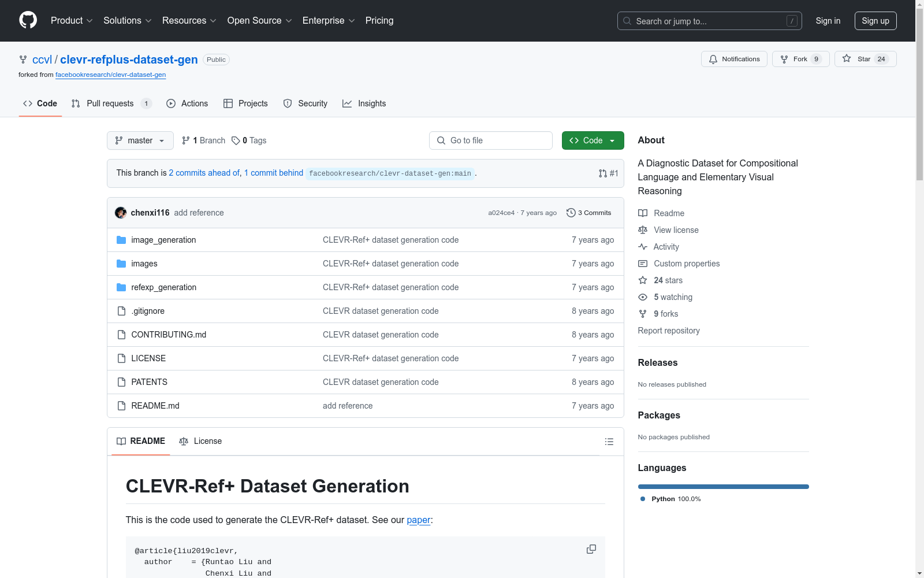Click the GitHub logo icon
The image size is (924, 578).
[x=28, y=20]
